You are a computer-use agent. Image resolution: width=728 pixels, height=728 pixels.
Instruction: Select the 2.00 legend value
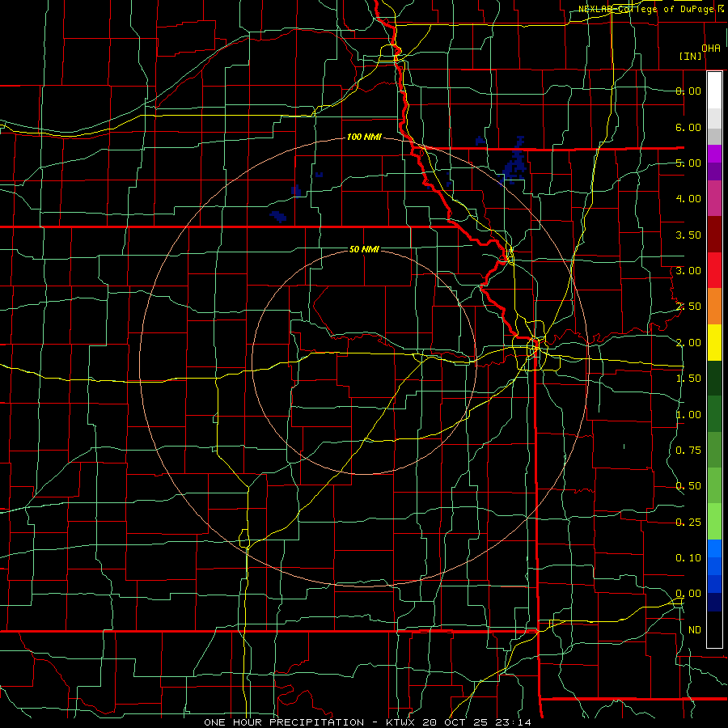tap(688, 343)
